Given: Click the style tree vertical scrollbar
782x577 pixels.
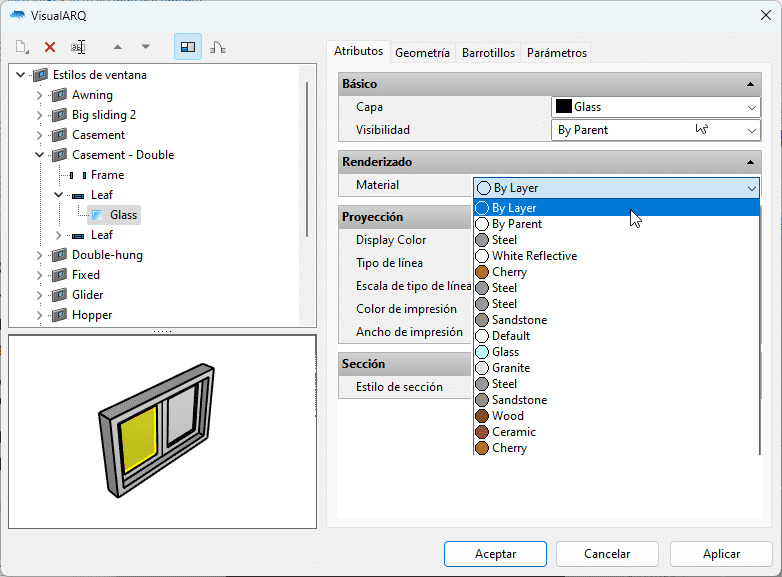Looking at the screenshot, I should click(x=307, y=159).
